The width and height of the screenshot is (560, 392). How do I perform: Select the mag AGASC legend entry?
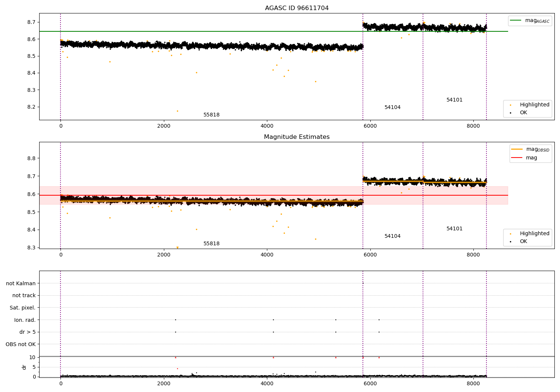[530, 21]
